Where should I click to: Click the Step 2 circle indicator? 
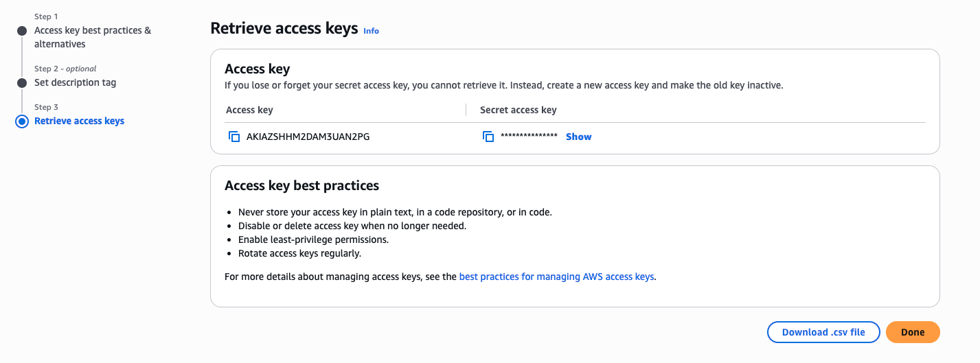tap(22, 83)
